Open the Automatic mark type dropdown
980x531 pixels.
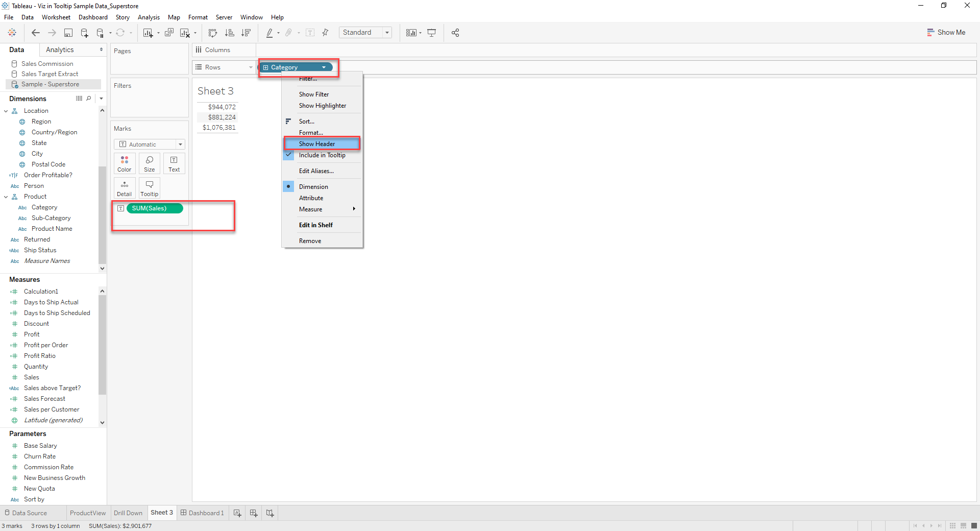coord(180,144)
